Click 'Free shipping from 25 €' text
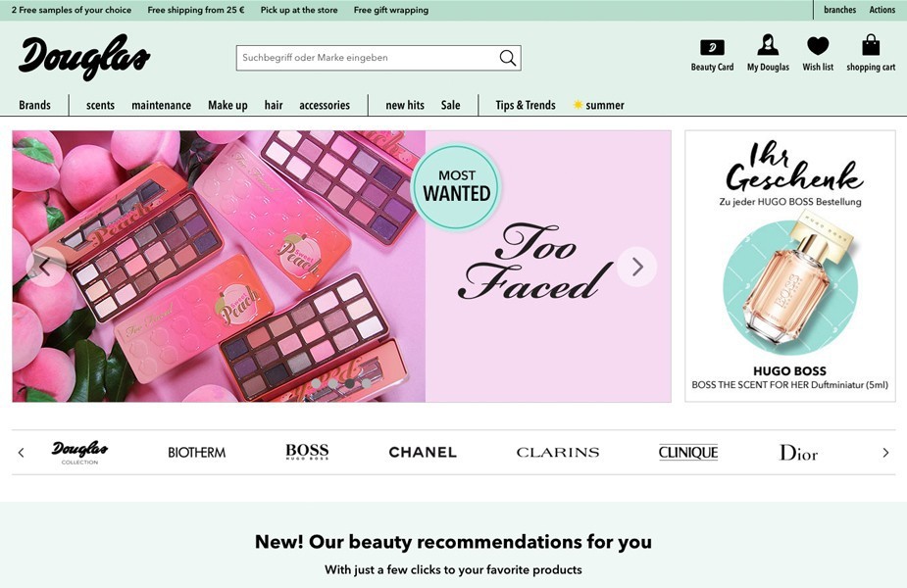 (x=196, y=10)
